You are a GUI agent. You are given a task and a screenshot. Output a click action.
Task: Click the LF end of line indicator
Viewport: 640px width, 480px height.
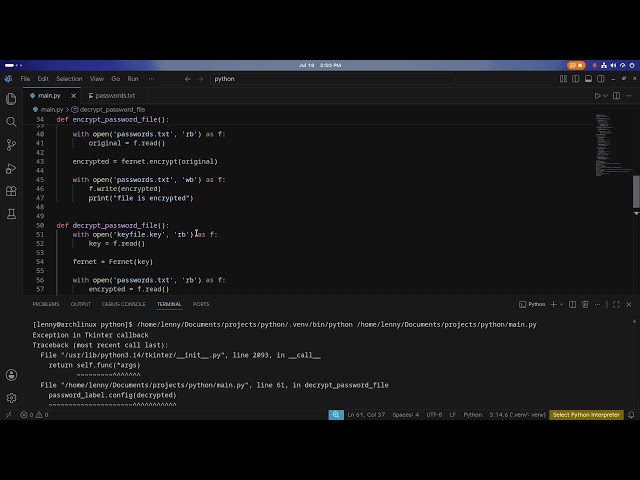click(x=453, y=415)
